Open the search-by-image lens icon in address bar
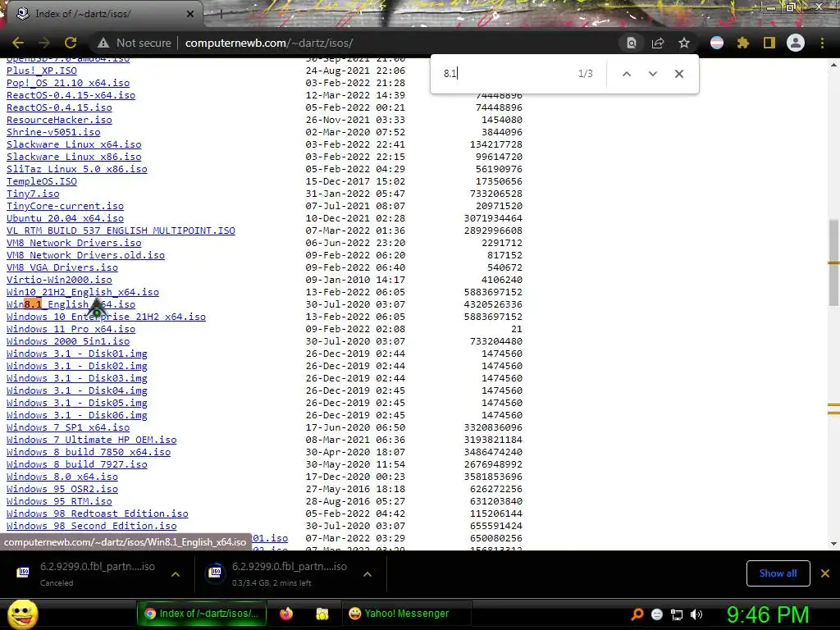840x630 pixels. [632, 43]
